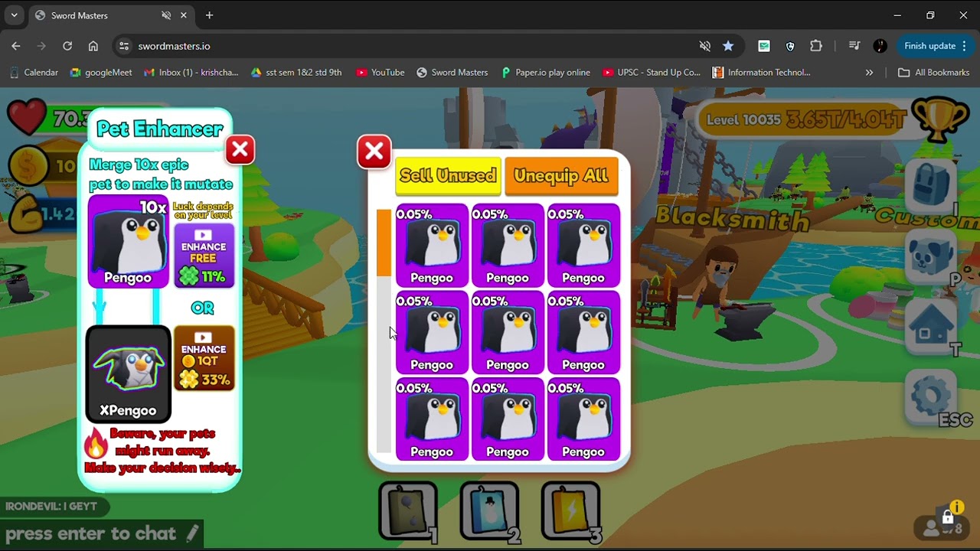Viewport: 980px width, 551px height.
Task: Click the gold coin currency icon
Action: click(x=28, y=165)
